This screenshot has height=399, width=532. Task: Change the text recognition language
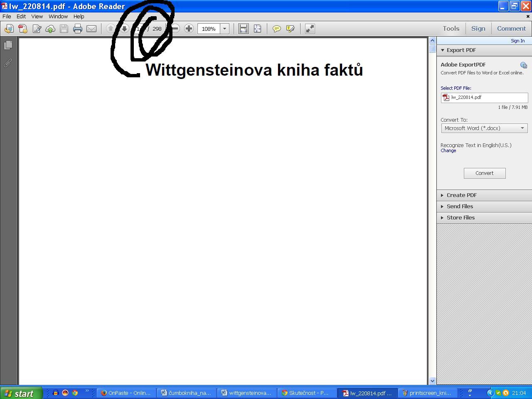click(x=448, y=150)
